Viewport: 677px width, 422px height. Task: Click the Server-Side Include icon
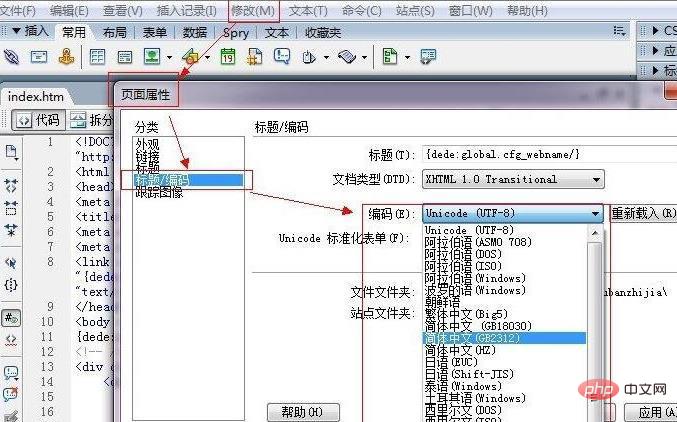(255, 57)
